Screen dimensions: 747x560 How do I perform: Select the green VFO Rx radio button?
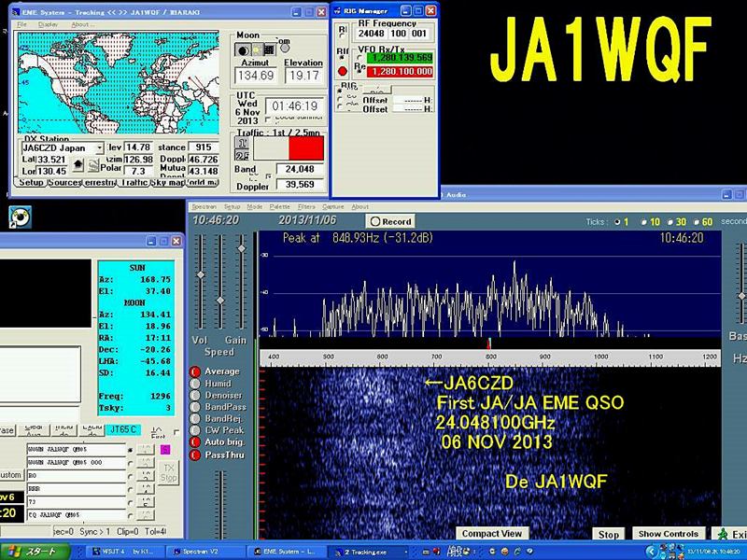(360, 58)
